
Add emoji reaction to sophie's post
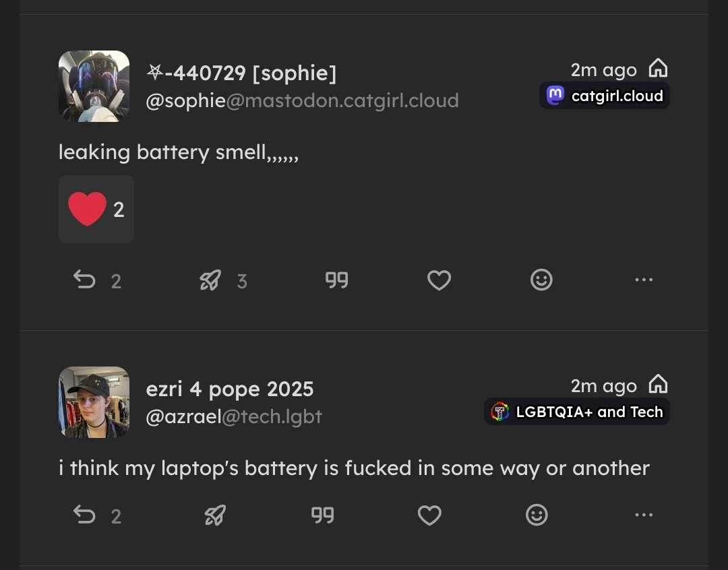(x=541, y=280)
